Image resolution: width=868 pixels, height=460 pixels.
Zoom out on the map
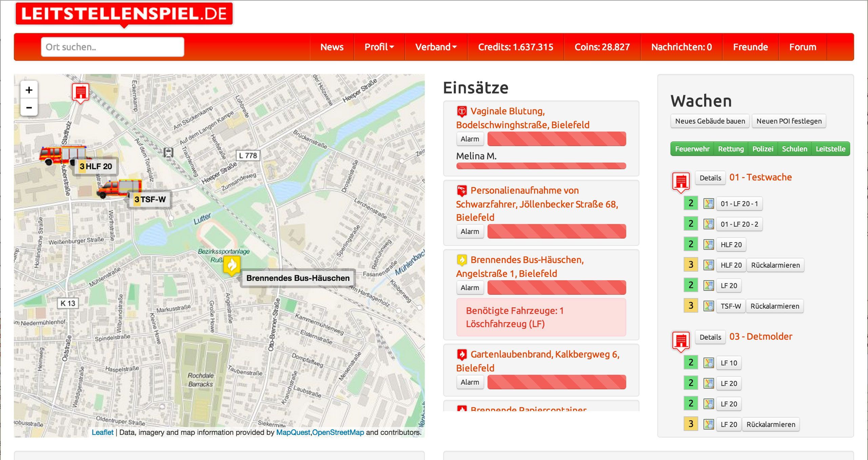pos(29,108)
